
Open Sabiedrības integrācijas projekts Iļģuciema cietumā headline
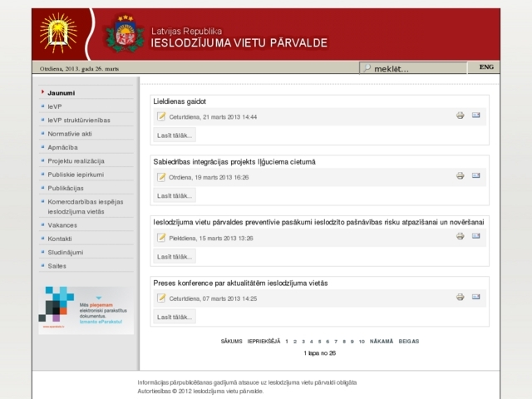tap(234, 162)
